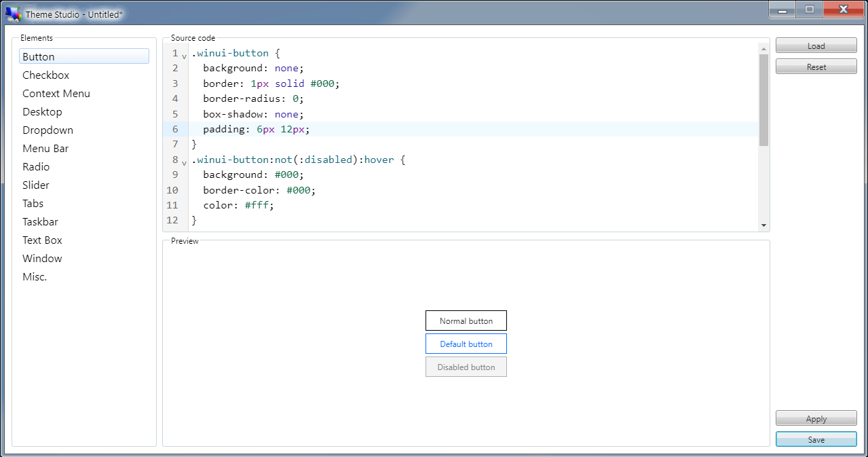Image resolution: width=868 pixels, height=457 pixels.
Task: Click the #fff color value on line 11
Action: pyautogui.click(x=254, y=205)
